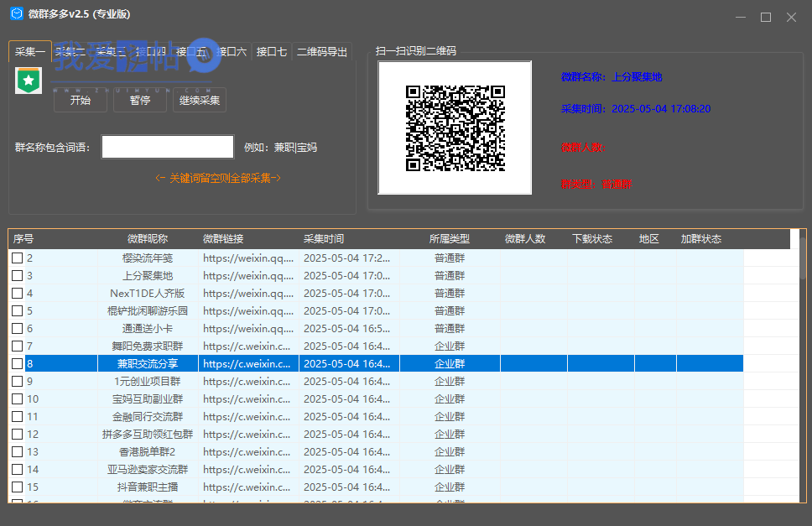Viewport: 812px width, 526px height.
Task: Select the NexT1DE人齐版 cell
Action: (x=148, y=293)
